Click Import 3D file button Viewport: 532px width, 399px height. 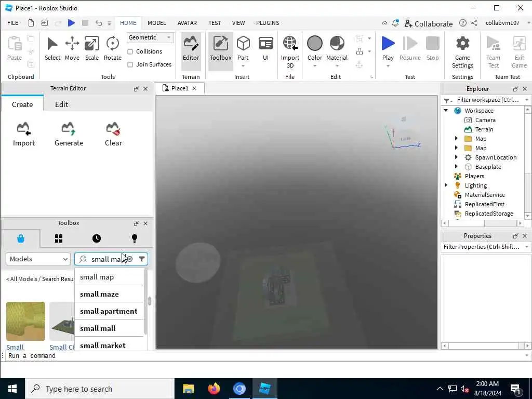pos(290,52)
